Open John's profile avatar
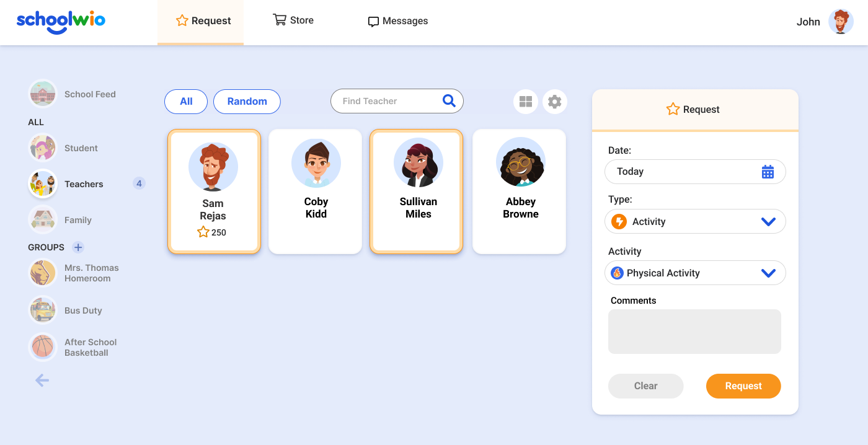Viewport: 868px width, 445px height. click(841, 22)
